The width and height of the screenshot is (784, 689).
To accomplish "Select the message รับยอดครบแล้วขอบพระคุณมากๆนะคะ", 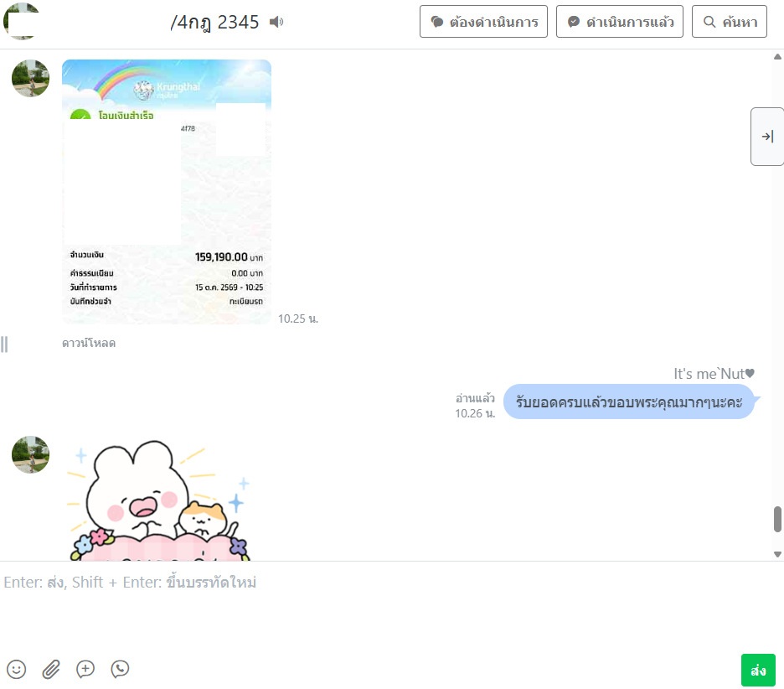I will 629,401.
